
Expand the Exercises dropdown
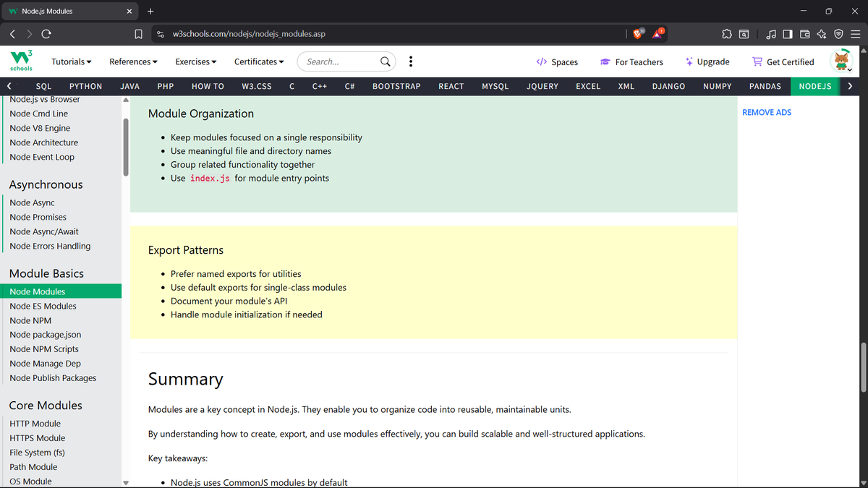tap(196, 61)
